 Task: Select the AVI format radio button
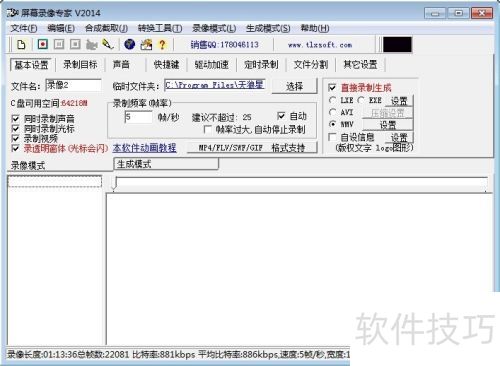[332, 112]
